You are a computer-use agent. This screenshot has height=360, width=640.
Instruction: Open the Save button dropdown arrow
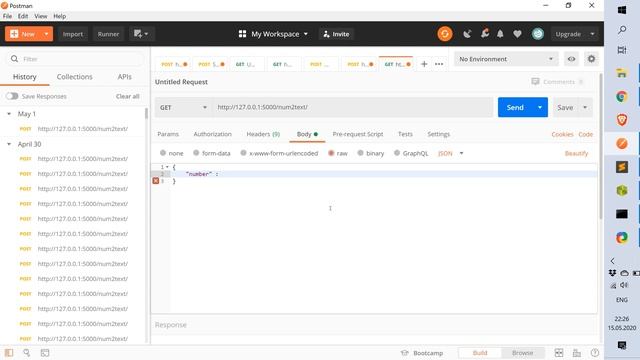click(x=585, y=107)
